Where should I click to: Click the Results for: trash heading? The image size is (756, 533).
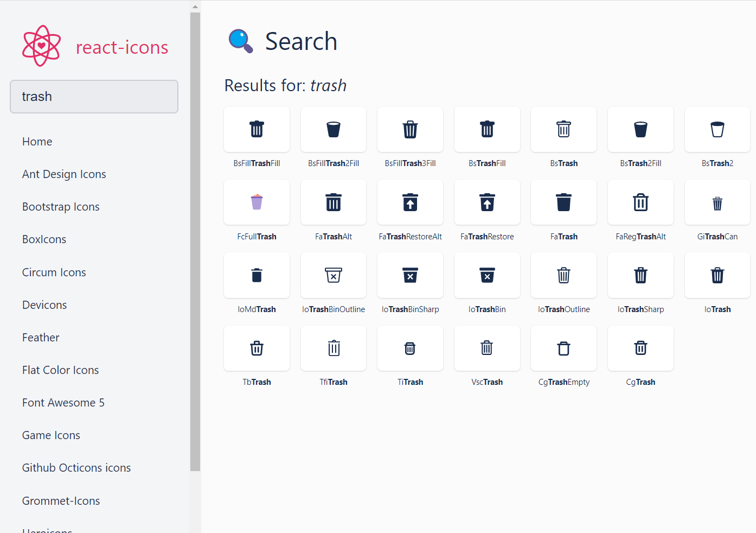coord(285,86)
